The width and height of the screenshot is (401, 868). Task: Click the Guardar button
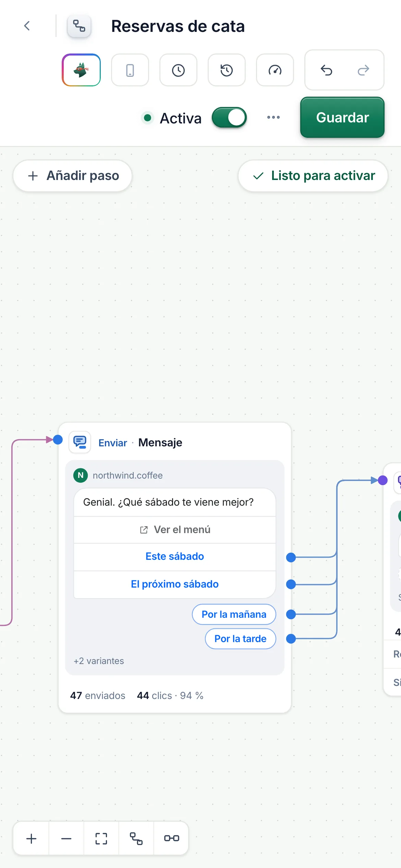pos(342,118)
